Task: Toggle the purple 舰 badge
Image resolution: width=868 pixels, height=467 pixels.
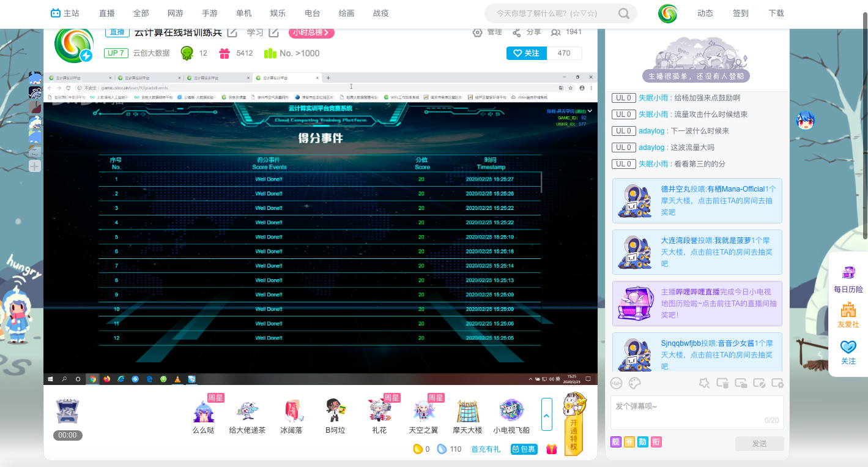Action: coord(616,442)
